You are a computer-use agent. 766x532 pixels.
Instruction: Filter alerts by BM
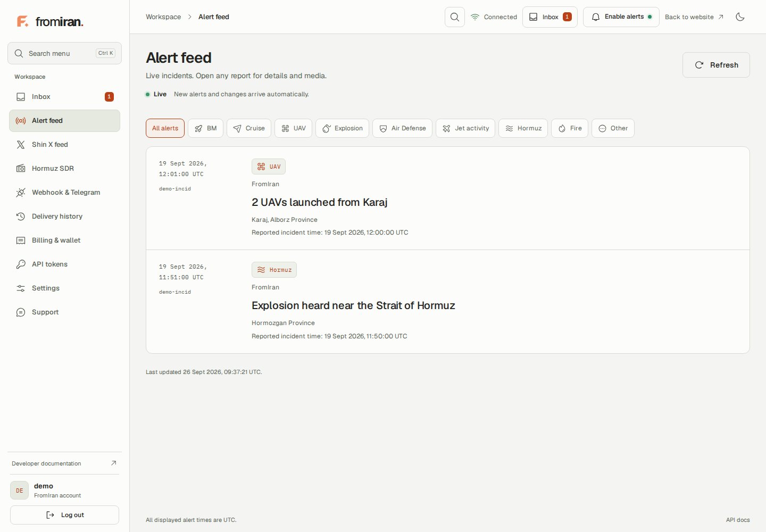(205, 128)
